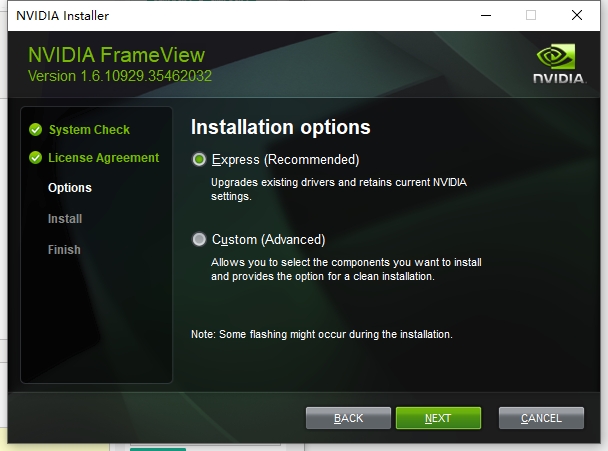Image resolution: width=608 pixels, height=451 pixels.
Task: Click License Agreement green checkmark icon
Action: (35, 158)
